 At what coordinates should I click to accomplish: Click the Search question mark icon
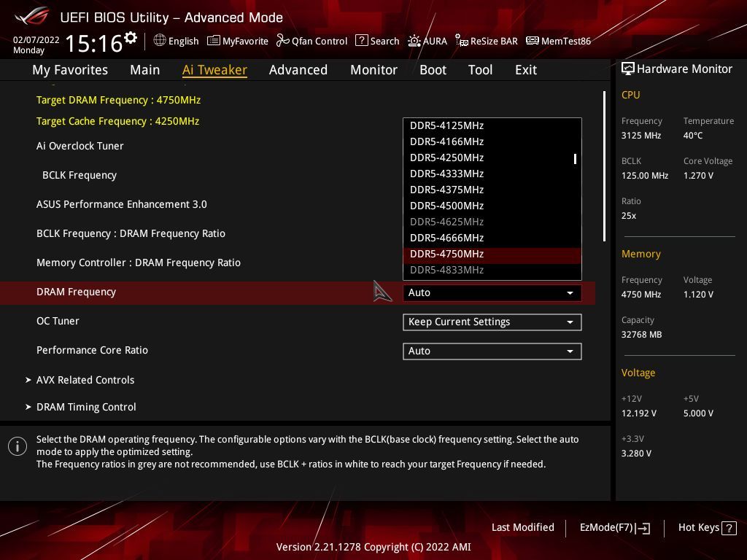click(x=362, y=41)
